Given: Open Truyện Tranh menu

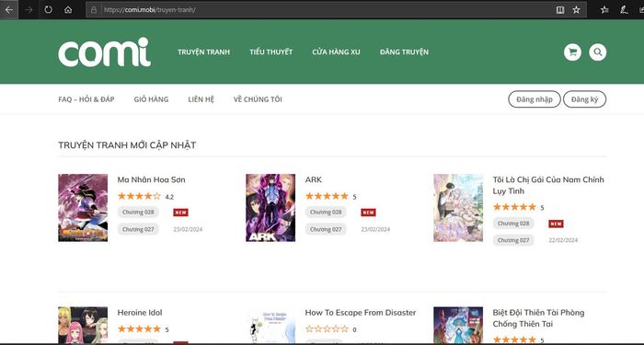Looking at the screenshot, I should point(203,52).
